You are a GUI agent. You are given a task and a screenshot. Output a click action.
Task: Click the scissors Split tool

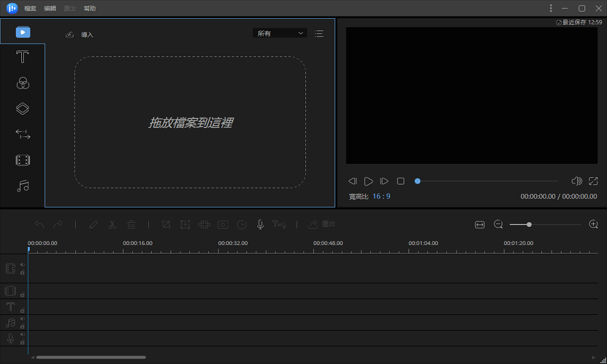[112, 224]
